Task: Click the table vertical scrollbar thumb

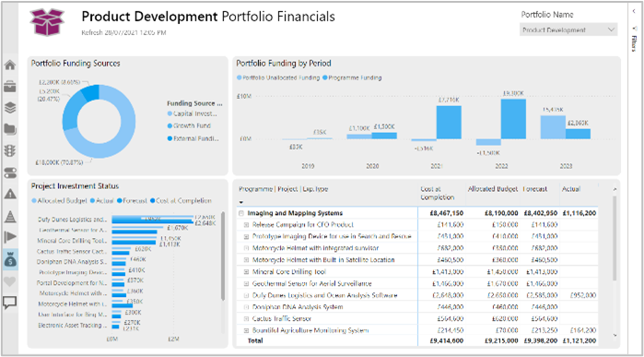Action: tap(615, 239)
